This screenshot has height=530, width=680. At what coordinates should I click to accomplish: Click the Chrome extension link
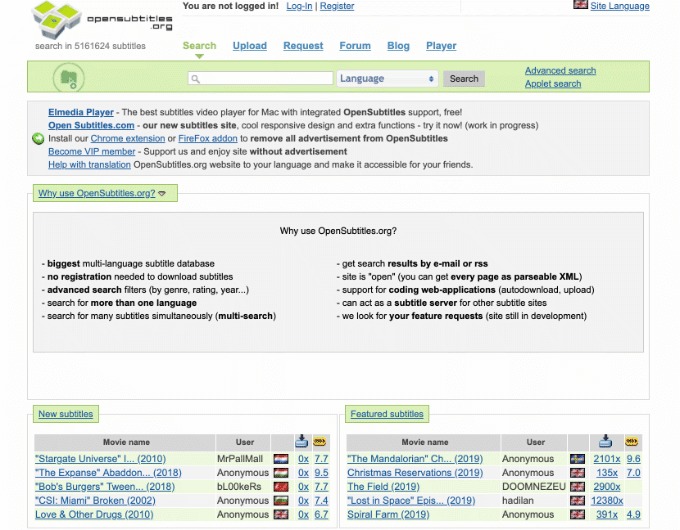point(128,138)
